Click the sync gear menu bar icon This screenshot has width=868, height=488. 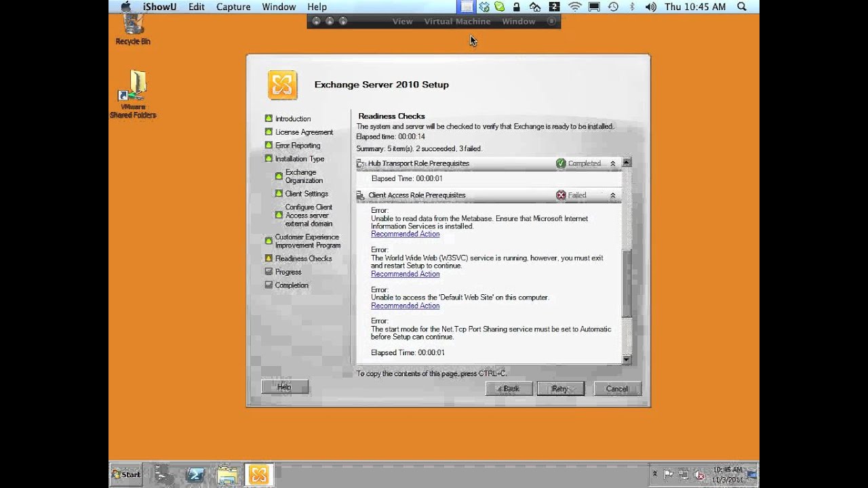tap(484, 7)
